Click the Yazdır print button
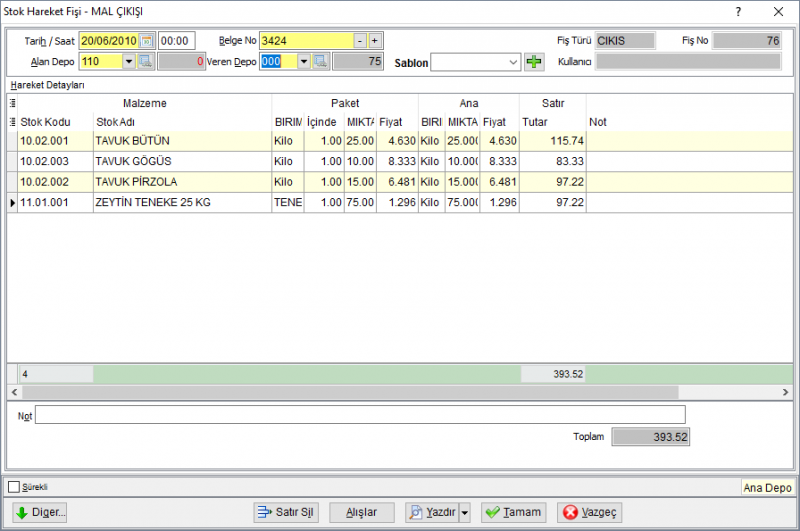 (x=433, y=512)
